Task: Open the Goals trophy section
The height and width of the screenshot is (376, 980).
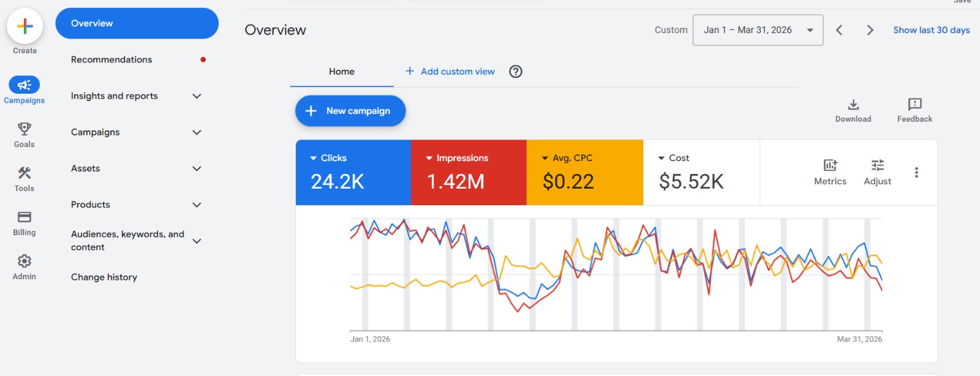Action: pos(24,129)
